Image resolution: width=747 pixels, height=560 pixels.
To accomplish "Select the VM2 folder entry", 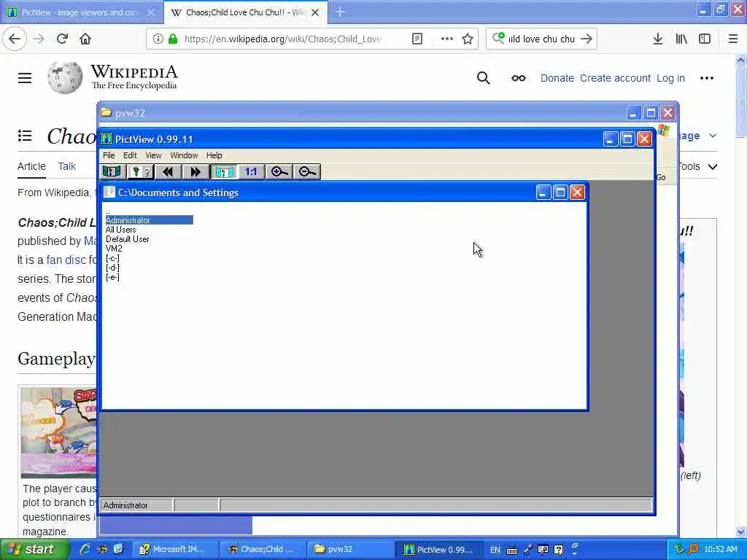I will 114,249.
